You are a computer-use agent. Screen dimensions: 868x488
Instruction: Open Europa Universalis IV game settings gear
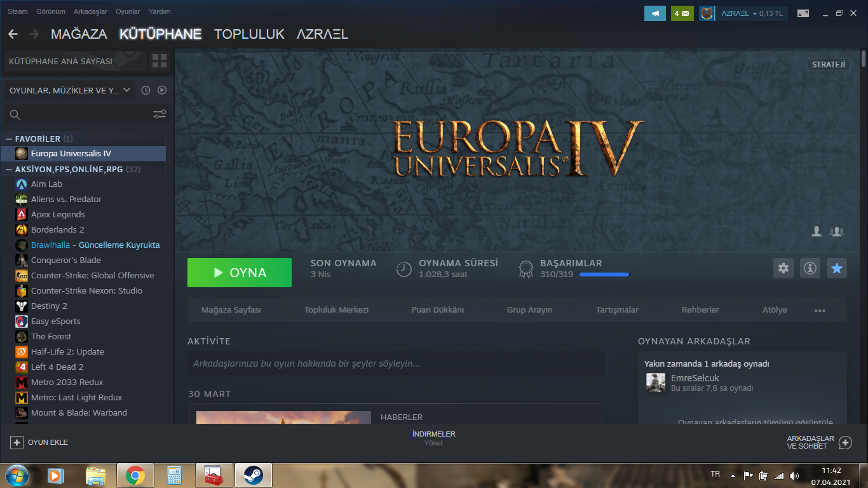[783, 268]
